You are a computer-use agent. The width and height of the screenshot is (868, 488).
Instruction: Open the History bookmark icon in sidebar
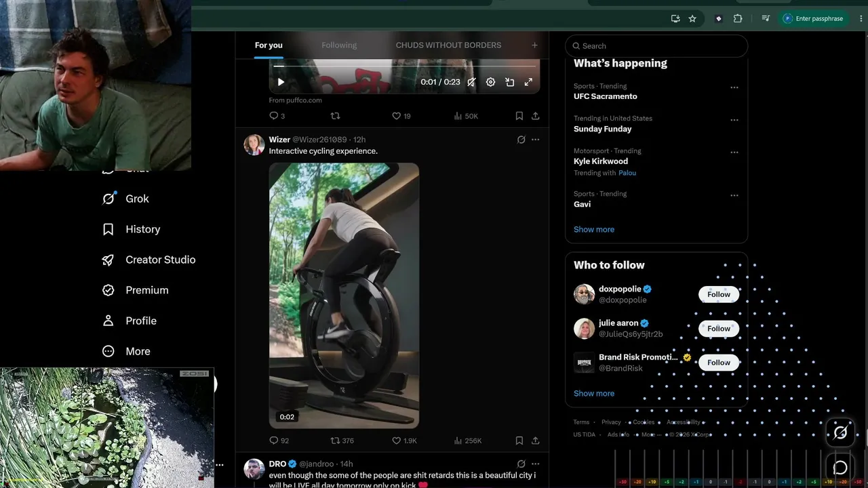[108, 229]
